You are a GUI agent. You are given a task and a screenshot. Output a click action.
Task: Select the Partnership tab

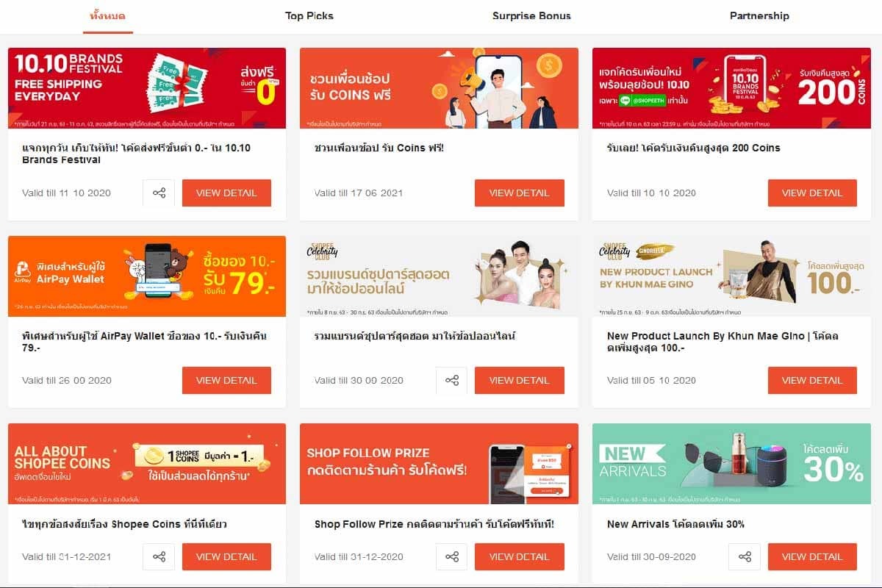759,15
